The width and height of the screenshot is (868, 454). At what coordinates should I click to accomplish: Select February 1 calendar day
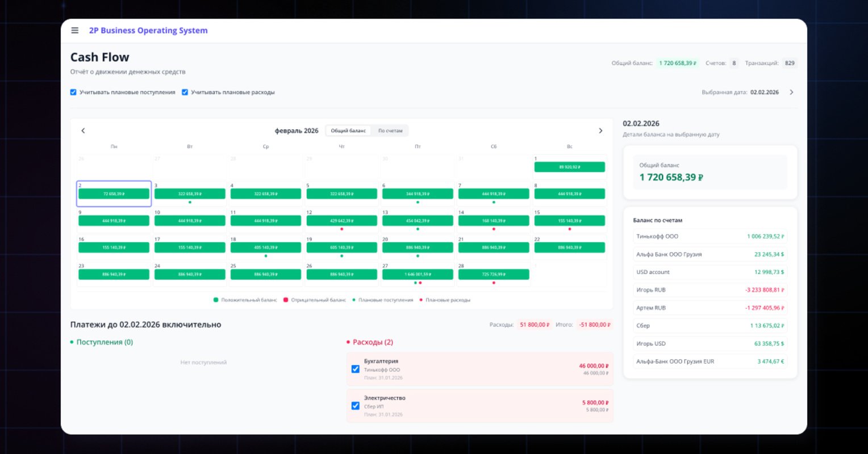pyautogui.click(x=569, y=167)
